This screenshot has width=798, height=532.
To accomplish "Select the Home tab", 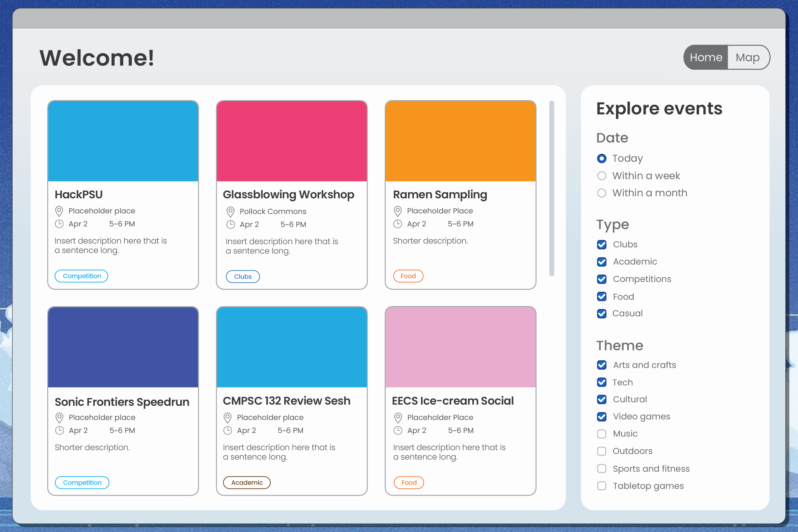I will (706, 57).
